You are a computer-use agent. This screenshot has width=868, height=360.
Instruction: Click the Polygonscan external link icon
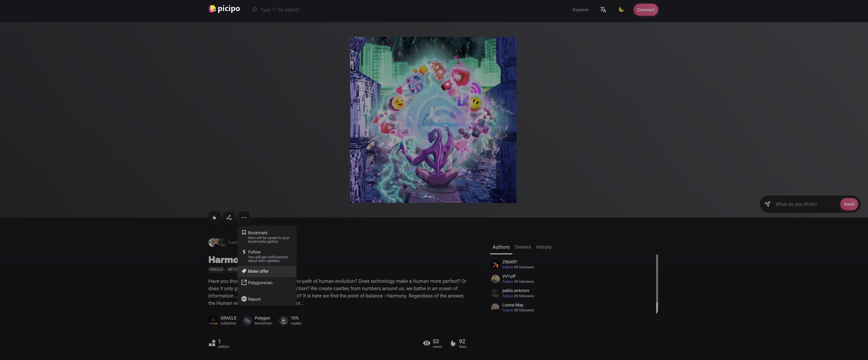click(x=244, y=282)
